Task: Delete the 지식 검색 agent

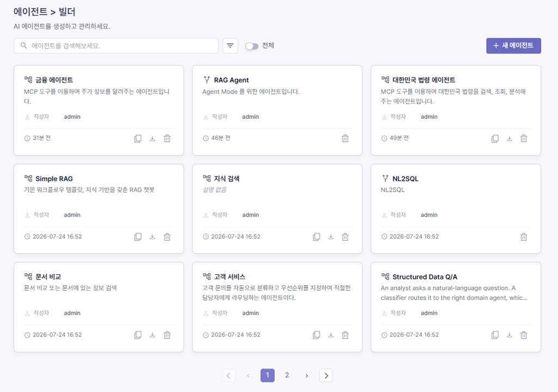Action: (345, 237)
